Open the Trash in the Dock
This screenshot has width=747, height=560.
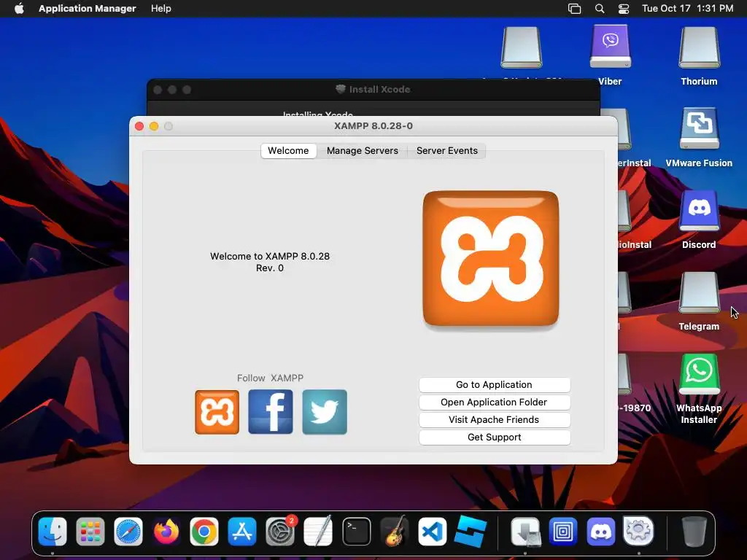click(694, 531)
